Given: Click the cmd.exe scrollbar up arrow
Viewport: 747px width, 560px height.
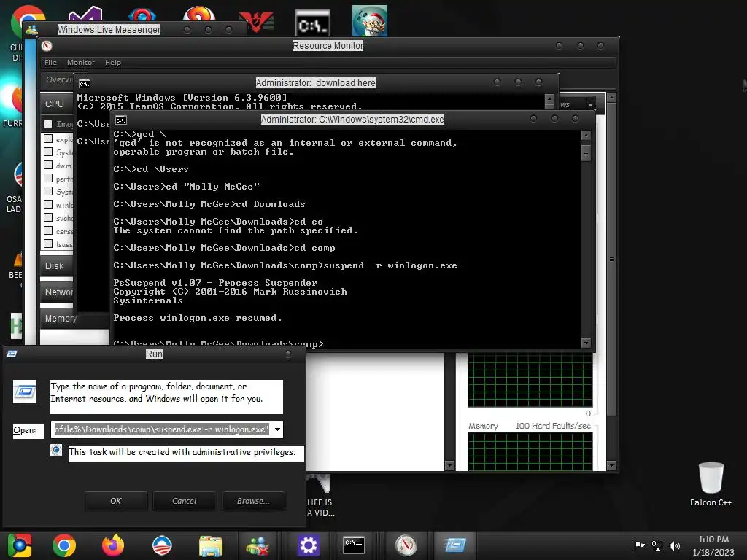Looking at the screenshot, I should (586, 136).
